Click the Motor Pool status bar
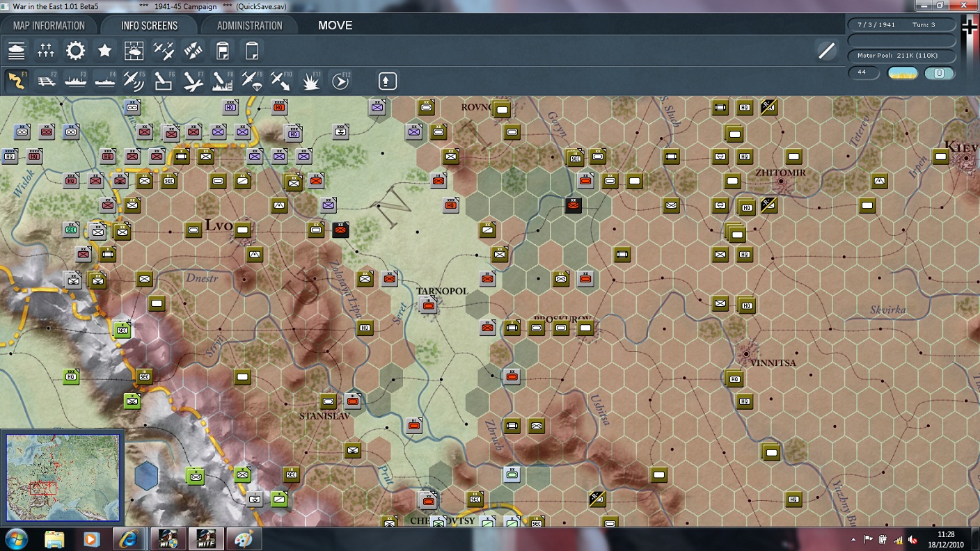Viewport: 980px width, 551px height. tap(901, 56)
